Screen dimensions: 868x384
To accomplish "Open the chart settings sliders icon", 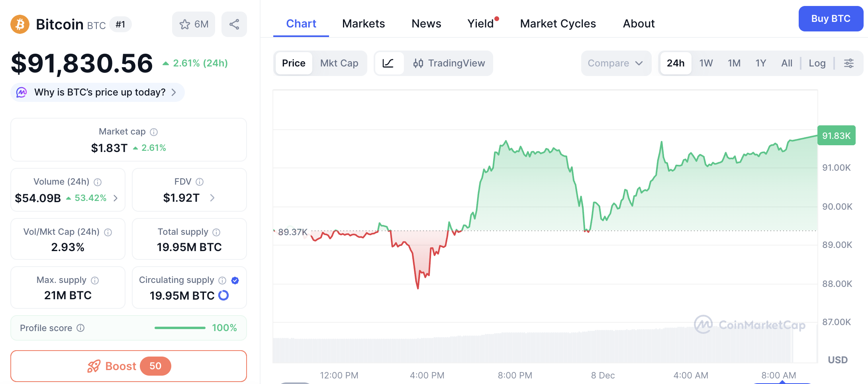I will coord(849,63).
